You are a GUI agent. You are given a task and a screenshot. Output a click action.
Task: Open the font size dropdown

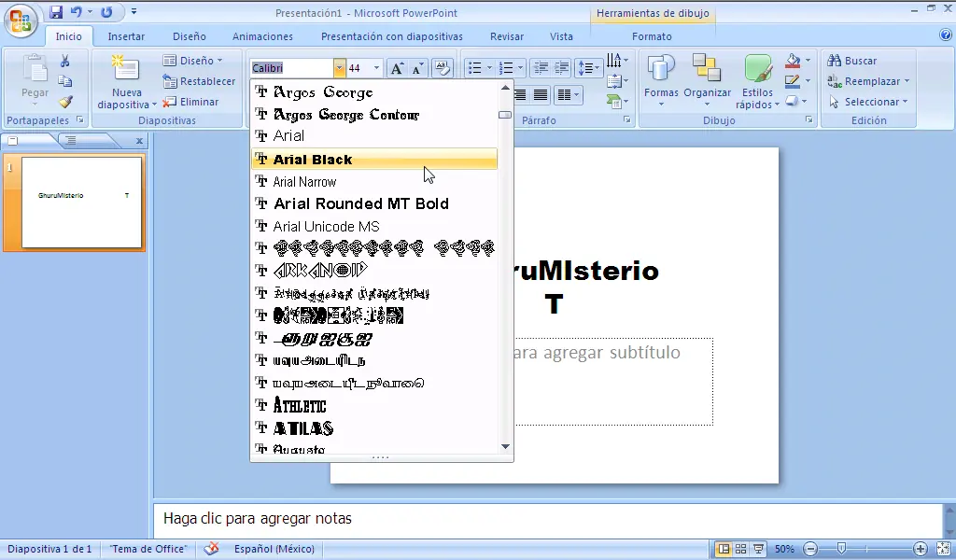point(376,68)
